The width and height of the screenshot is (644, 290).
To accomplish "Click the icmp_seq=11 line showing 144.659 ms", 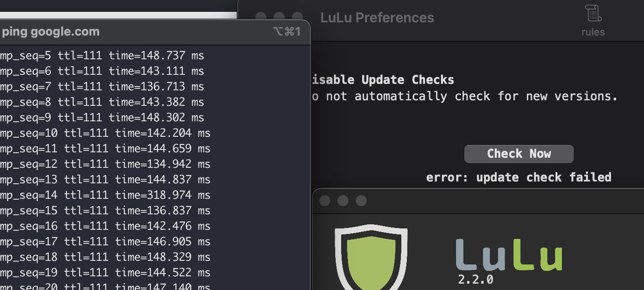I will (105, 149).
